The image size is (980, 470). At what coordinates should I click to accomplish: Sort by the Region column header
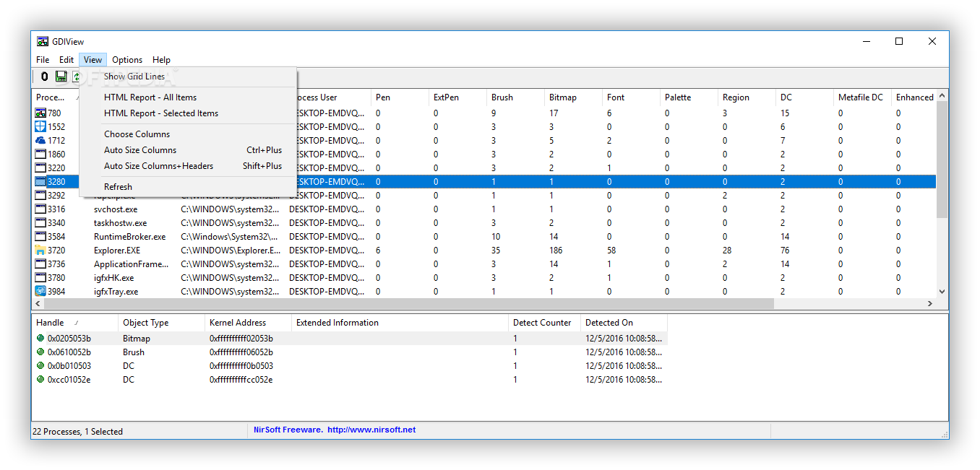pyautogui.click(x=747, y=97)
